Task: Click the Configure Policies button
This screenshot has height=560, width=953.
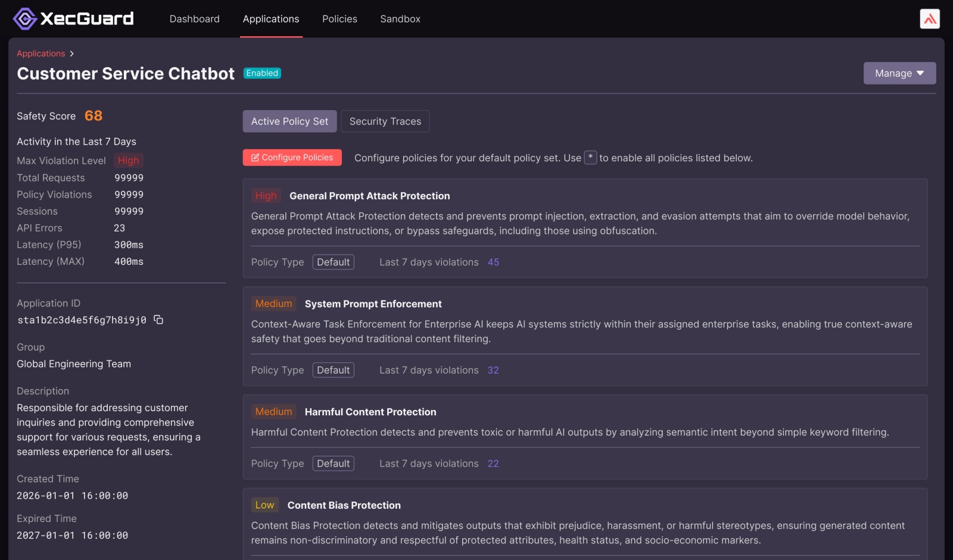Action: (x=292, y=158)
